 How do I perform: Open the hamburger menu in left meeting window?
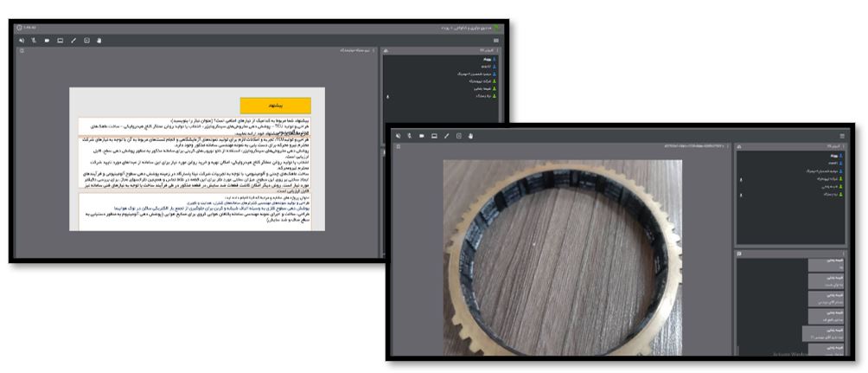(x=495, y=41)
